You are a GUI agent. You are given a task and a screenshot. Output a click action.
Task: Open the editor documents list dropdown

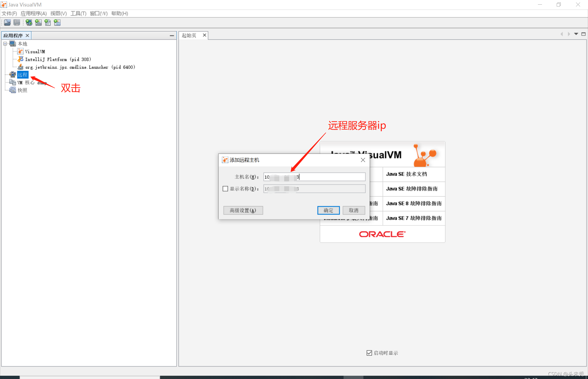click(x=576, y=34)
